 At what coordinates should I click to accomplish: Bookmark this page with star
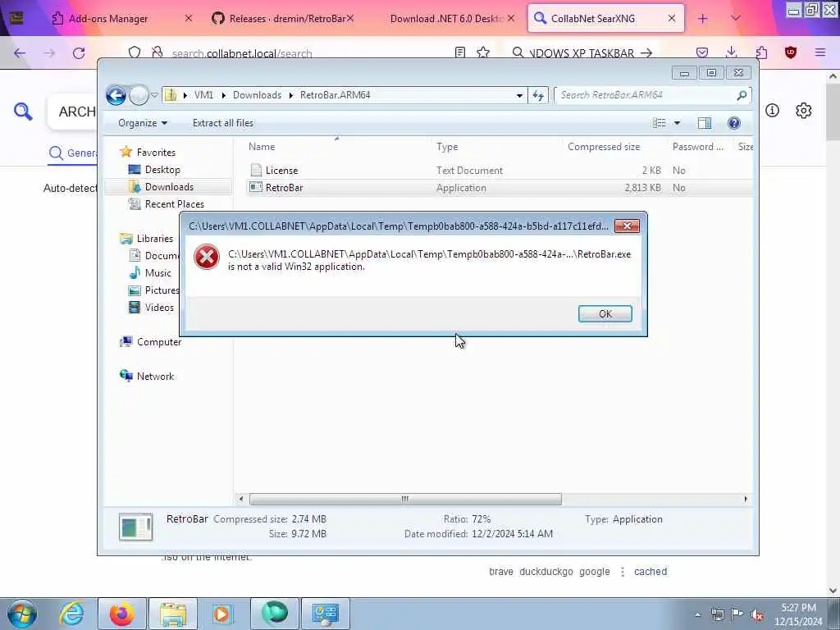tap(483, 52)
